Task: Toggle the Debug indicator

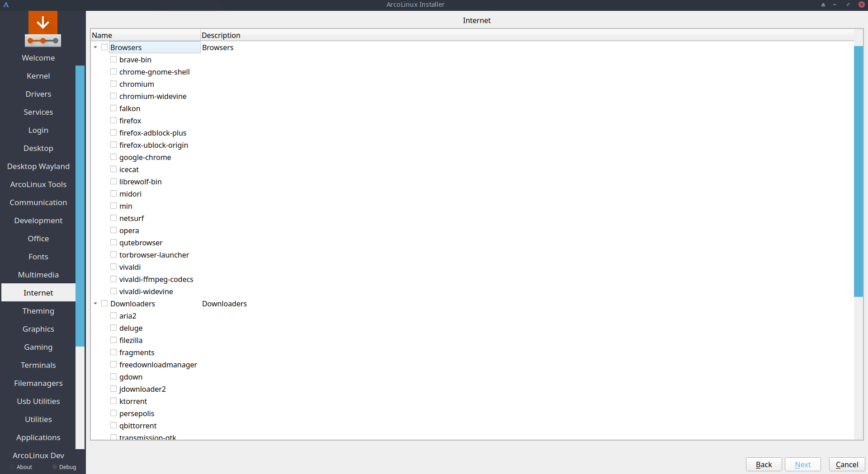Action: tap(55, 467)
